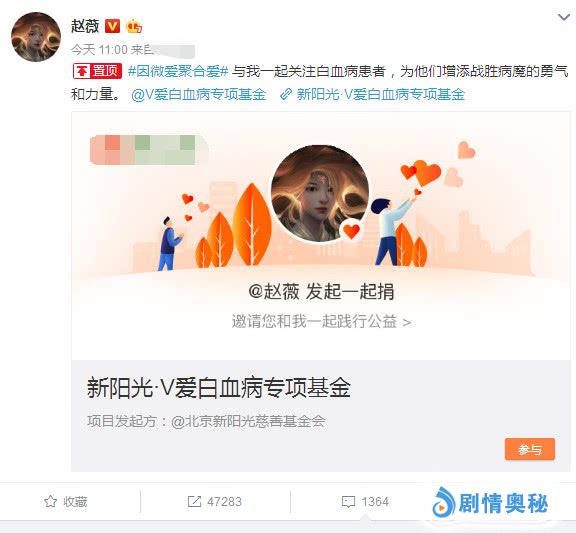This screenshot has width=576, height=533.
Task: Open 邀请您和我一起践行公益 arrow link
Action: (x=321, y=322)
